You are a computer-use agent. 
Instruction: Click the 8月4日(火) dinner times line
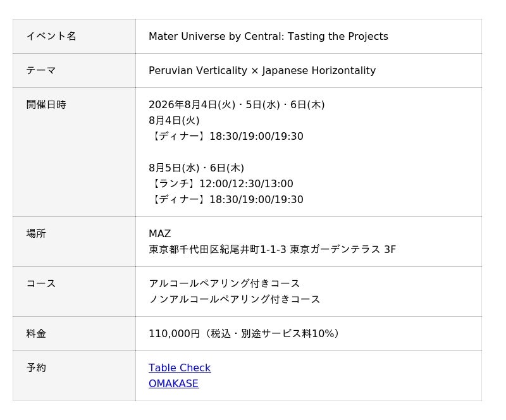coord(226,136)
